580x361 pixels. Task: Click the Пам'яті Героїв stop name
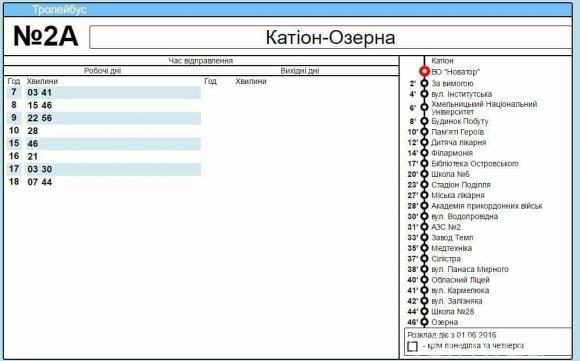pyautogui.click(x=457, y=132)
